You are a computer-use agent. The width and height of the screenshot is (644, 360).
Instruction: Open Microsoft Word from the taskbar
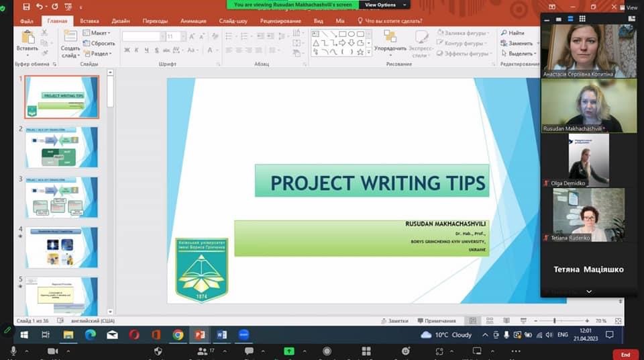(x=221, y=334)
